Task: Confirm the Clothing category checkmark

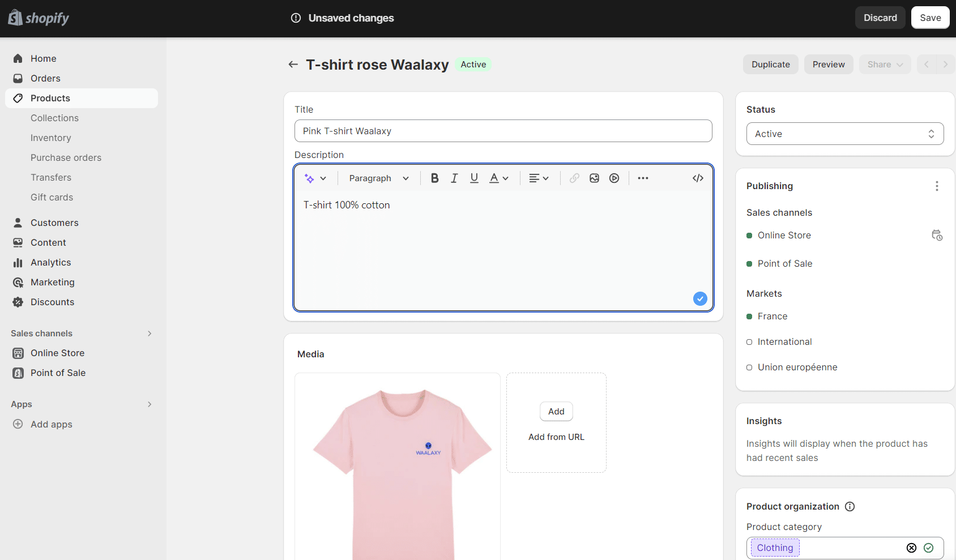Action: pyautogui.click(x=928, y=548)
